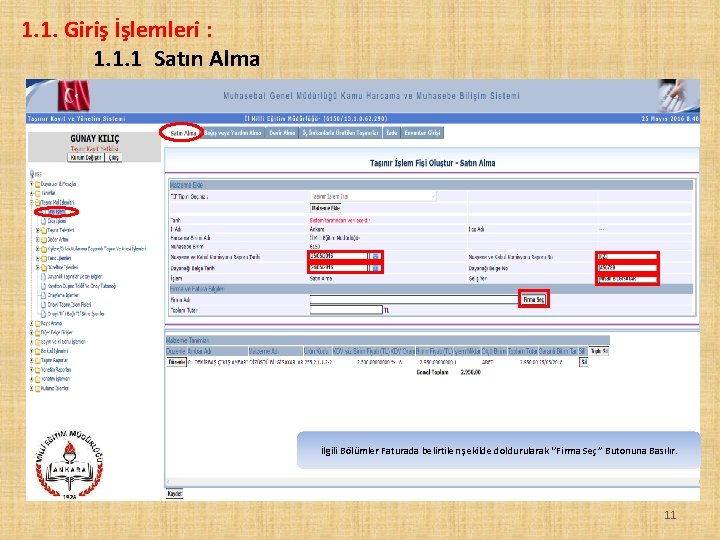The image size is (720, 540).
Task: Go to the Envanter Girişi tab
Action: coord(422,133)
